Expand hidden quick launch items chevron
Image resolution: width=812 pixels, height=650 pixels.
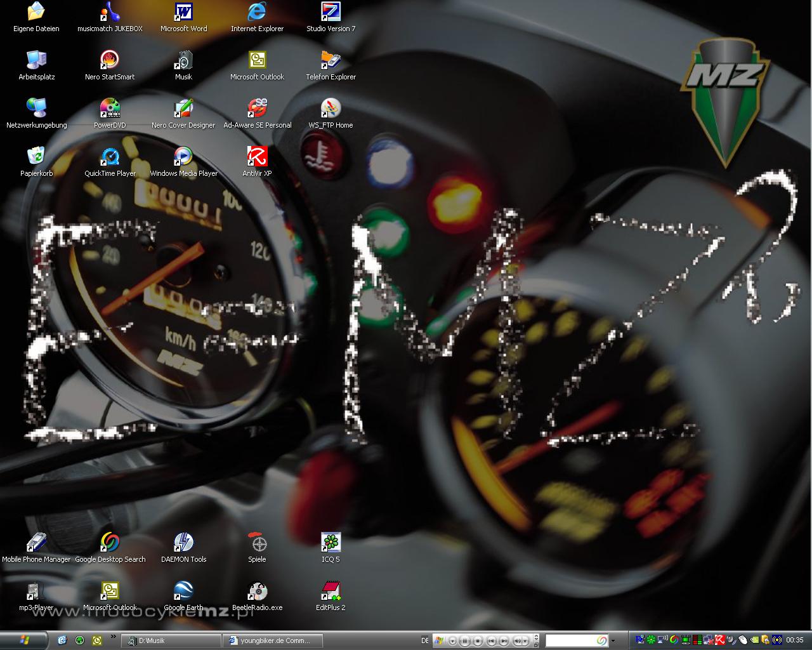(114, 636)
